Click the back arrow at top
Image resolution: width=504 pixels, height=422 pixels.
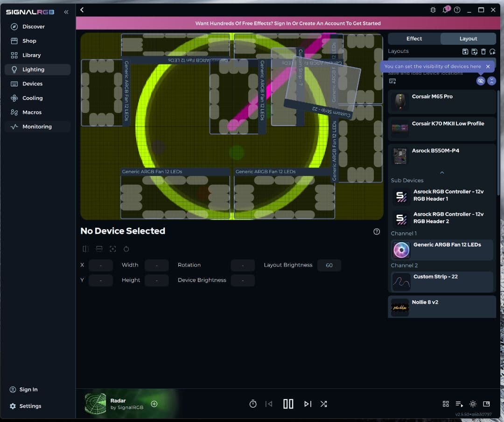click(x=82, y=10)
